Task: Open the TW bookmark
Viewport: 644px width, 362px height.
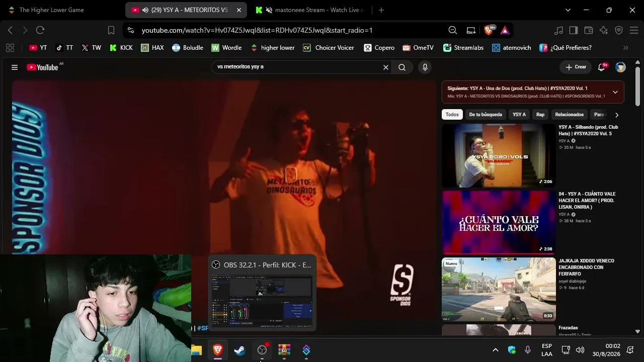Action: [91, 48]
